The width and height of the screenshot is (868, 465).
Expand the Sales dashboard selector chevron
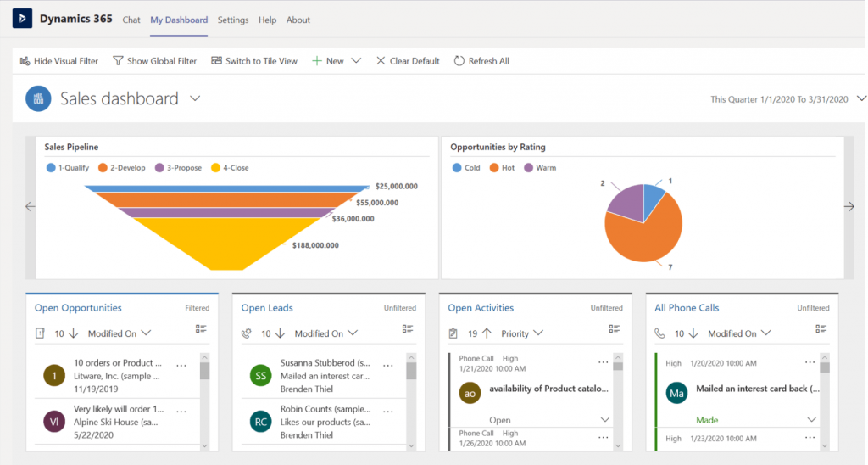click(195, 98)
